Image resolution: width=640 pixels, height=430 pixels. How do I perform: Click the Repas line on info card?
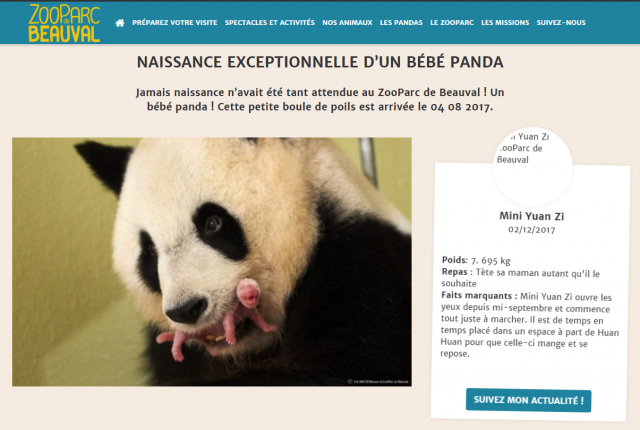point(521,277)
